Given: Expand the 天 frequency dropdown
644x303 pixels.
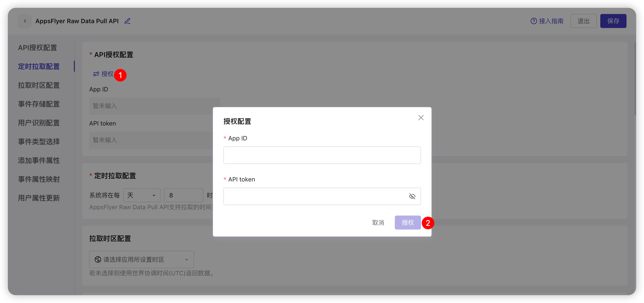Looking at the screenshot, I should click(x=141, y=195).
